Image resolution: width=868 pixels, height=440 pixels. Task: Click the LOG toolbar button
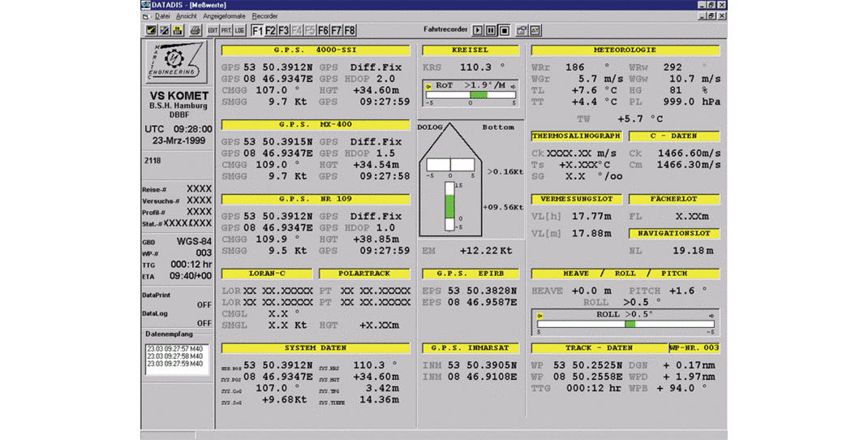pyautogui.click(x=239, y=31)
